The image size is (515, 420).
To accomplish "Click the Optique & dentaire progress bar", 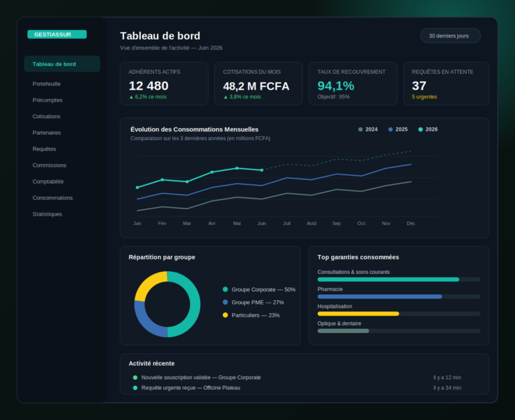I will pyautogui.click(x=399, y=331).
